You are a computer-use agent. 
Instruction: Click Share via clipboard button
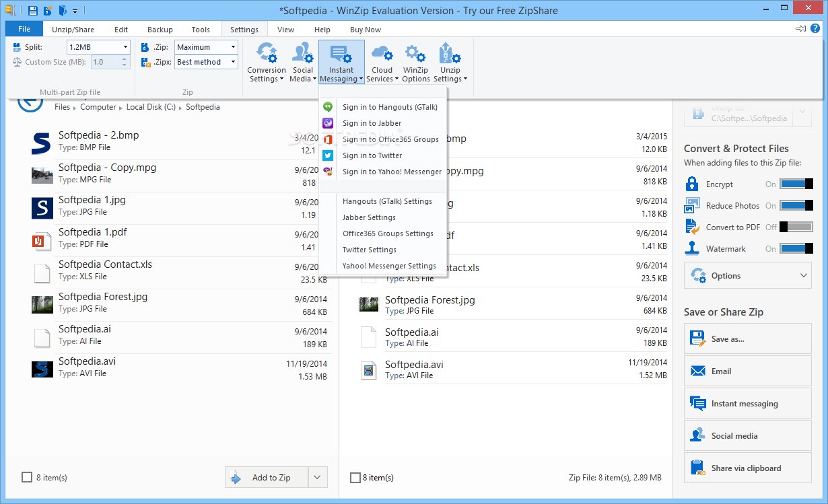[748, 468]
